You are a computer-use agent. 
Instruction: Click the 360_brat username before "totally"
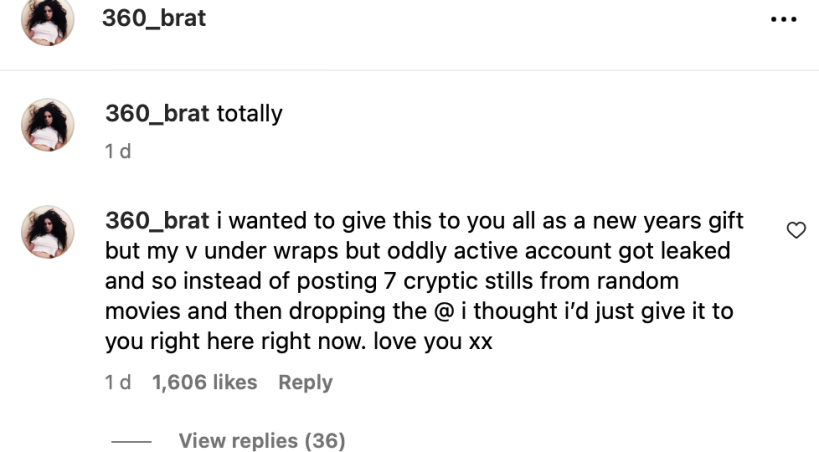(x=157, y=114)
